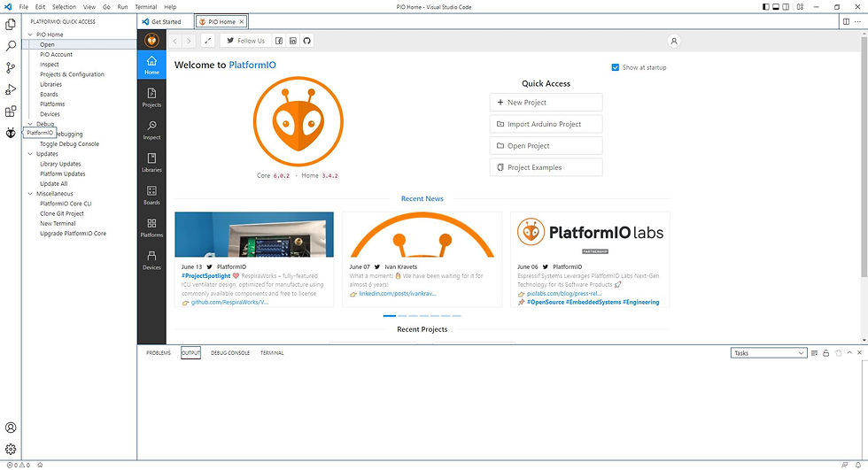Image resolution: width=868 pixels, height=470 pixels.
Task: Select Upgrade PlatformIO Core tree item
Action: coord(73,234)
